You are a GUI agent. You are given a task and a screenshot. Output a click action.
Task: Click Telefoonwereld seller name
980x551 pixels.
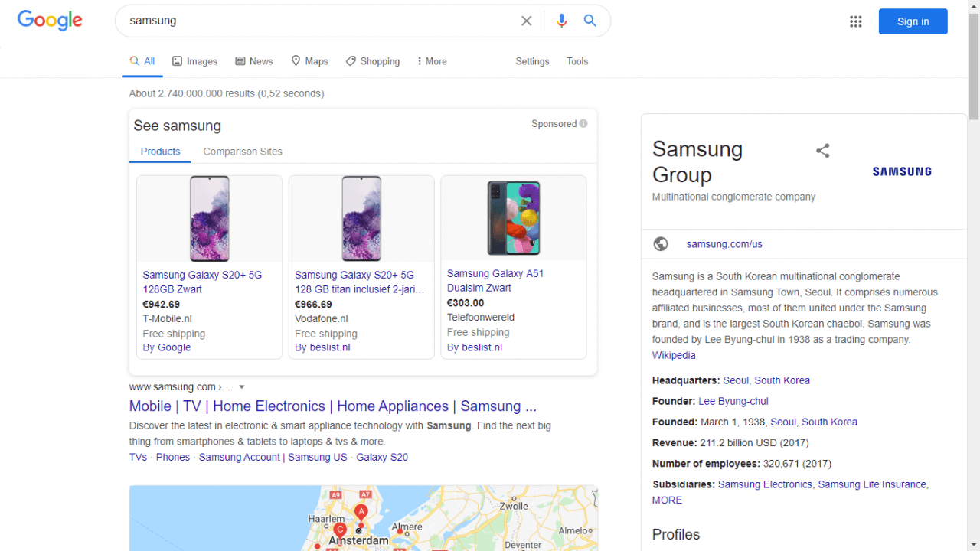point(481,317)
